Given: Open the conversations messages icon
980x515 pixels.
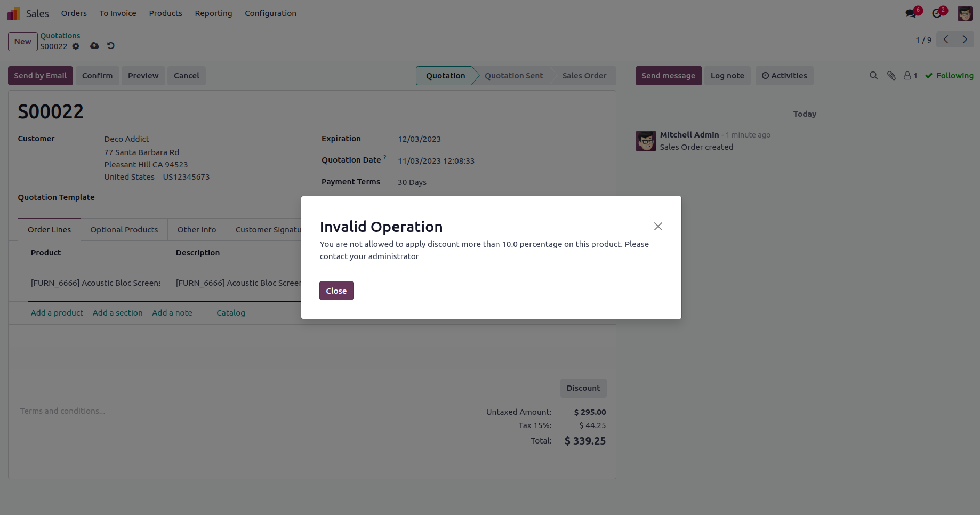Looking at the screenshot, I should click(x=911, y=13).
